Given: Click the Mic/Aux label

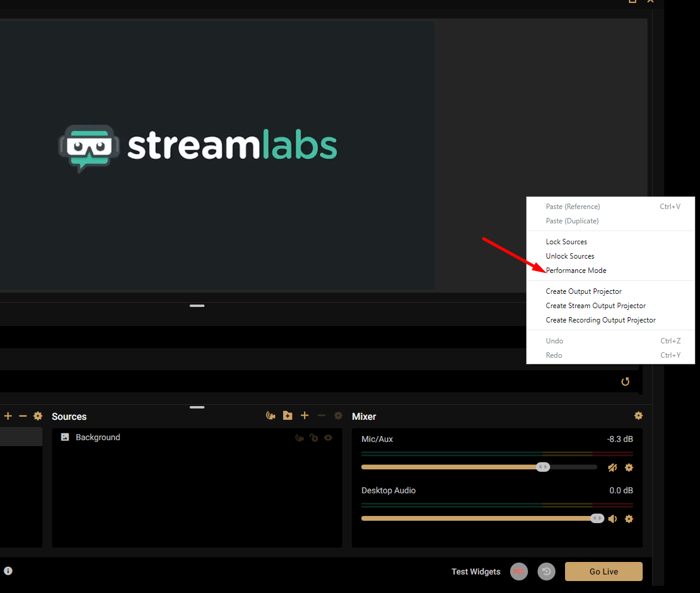Looking at the screenshot, I should (x=377, y=439).
